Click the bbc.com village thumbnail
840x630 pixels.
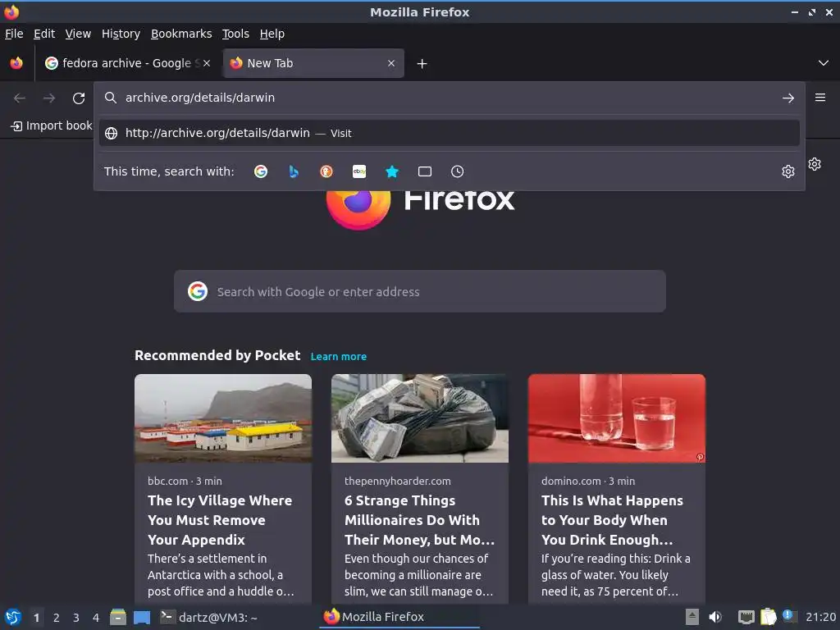click(223, 418)
